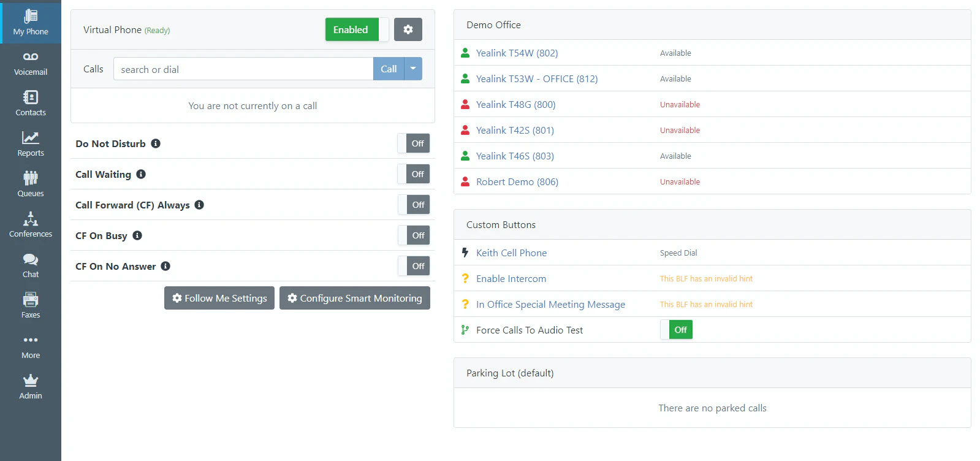Open Faxes from the sidebar
Image resolution: width=980 pixels, height=461 pixels.
click(31, 307)
